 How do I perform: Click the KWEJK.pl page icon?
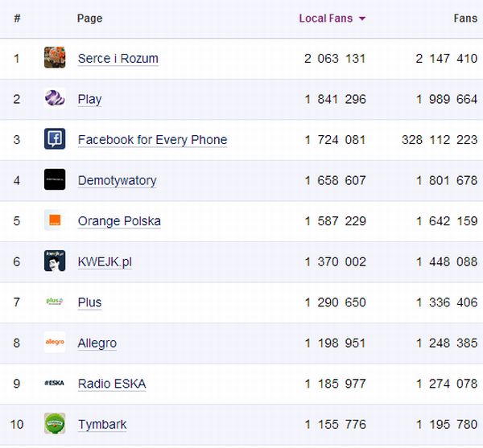tap(55, 261)
